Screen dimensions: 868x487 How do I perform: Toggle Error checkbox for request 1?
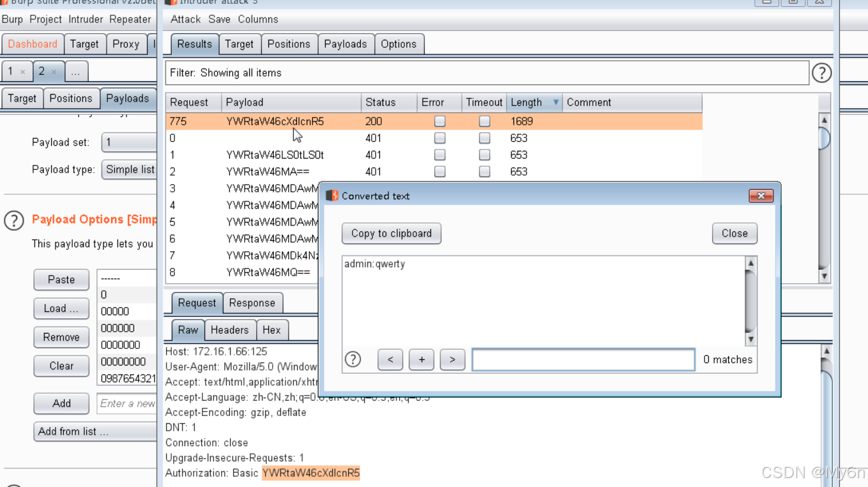point(439,155)
